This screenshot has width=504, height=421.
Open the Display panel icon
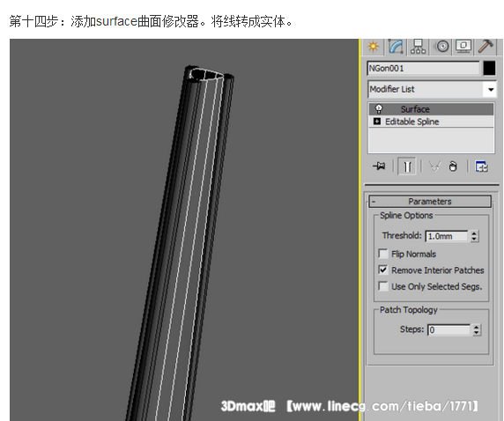coord(463,47)
